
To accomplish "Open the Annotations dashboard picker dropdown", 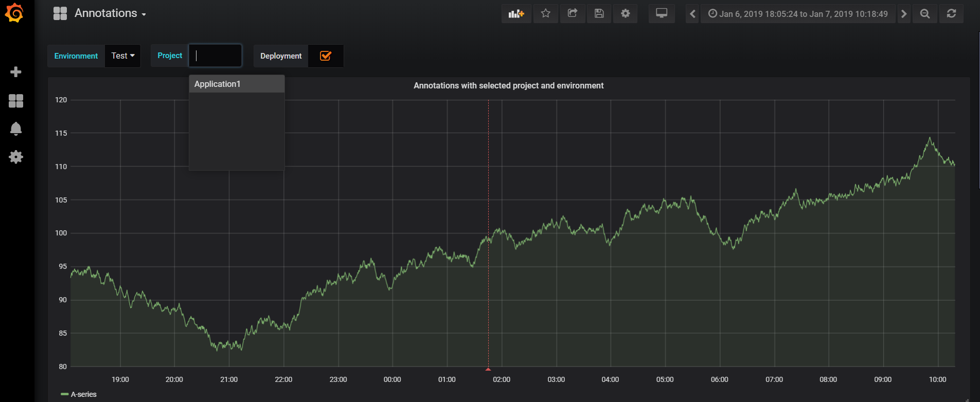I will [x=110, y=13].
